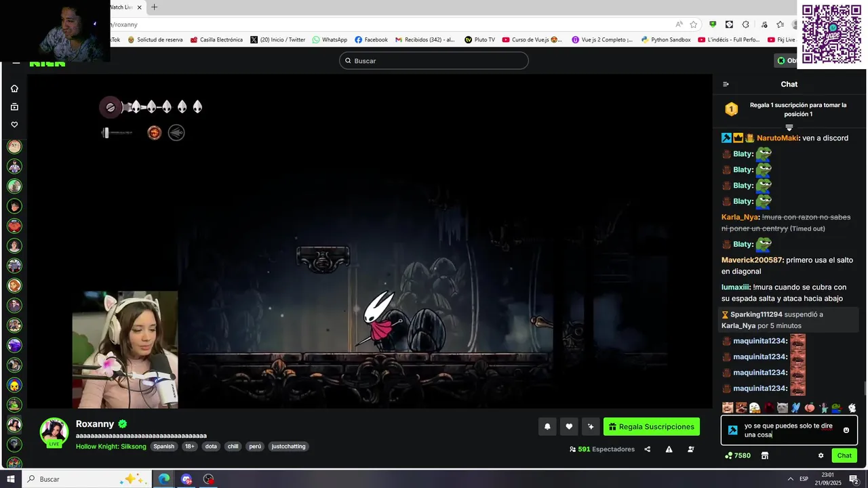Image resolution: width=868 pixels, height=488 pixels.
Task: Open the Inicio / Twitter bookmark
Action: (x=278, y=40)
